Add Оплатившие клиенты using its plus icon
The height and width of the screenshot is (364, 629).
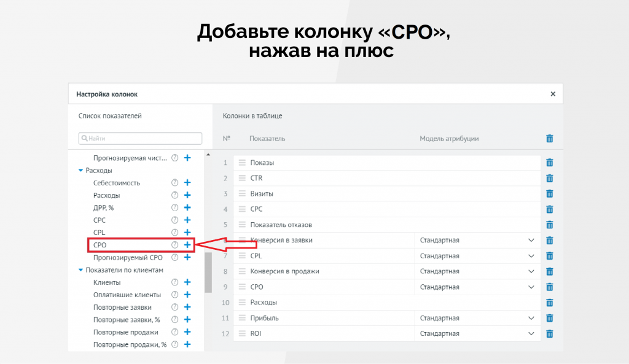click(x=187, y=295)
